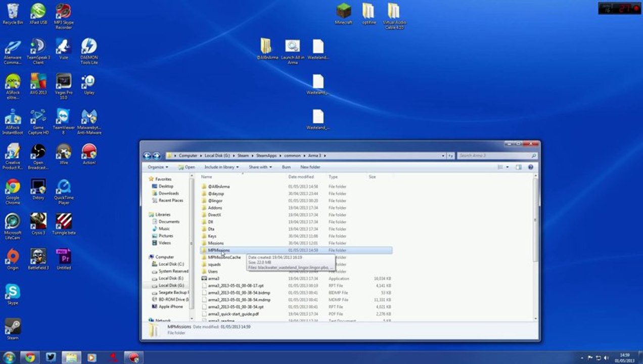Click the Open toolbar button
The image size is (643, 364).
click(187, 167)
